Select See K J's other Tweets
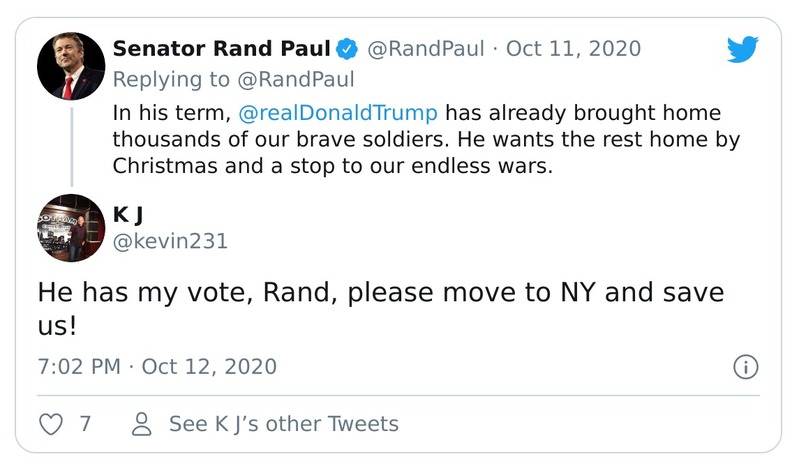The width and height of the screenshot is (799, 475). 283,424
